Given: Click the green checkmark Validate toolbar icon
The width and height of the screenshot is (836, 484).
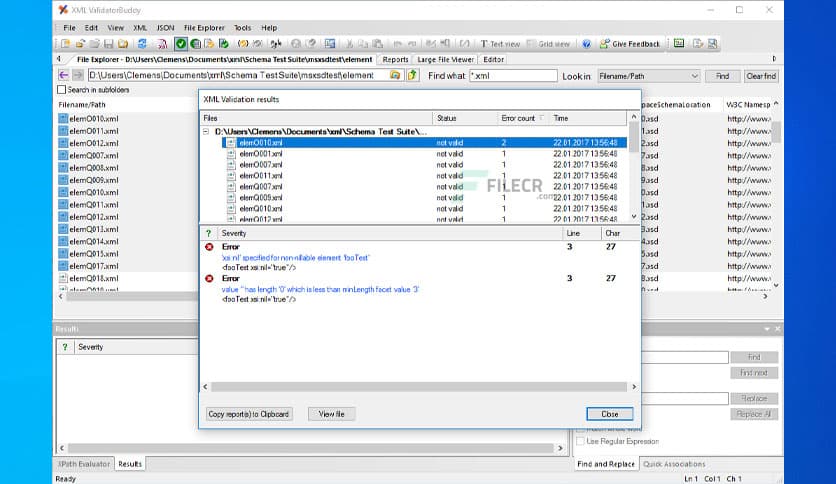Looking at the screenshot, I should pyautogui.click(x=181, y=44).
